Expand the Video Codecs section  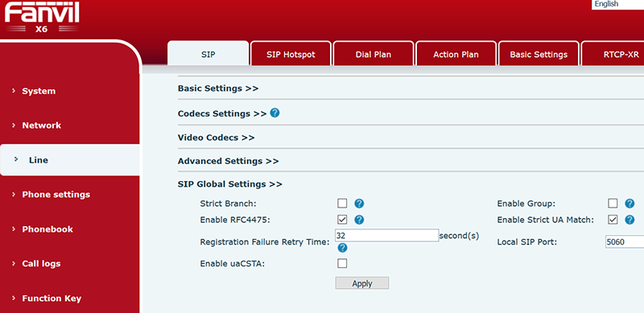point(216,138)
